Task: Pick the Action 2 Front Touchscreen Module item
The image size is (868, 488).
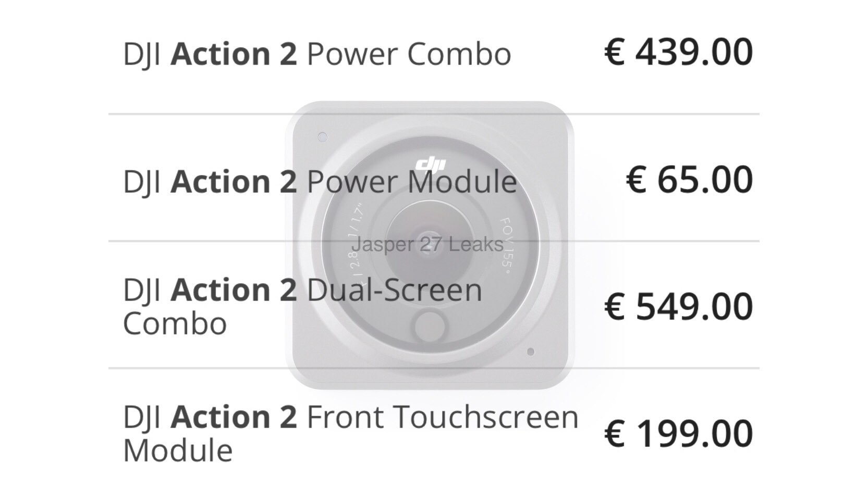Action: click(350, 433)
